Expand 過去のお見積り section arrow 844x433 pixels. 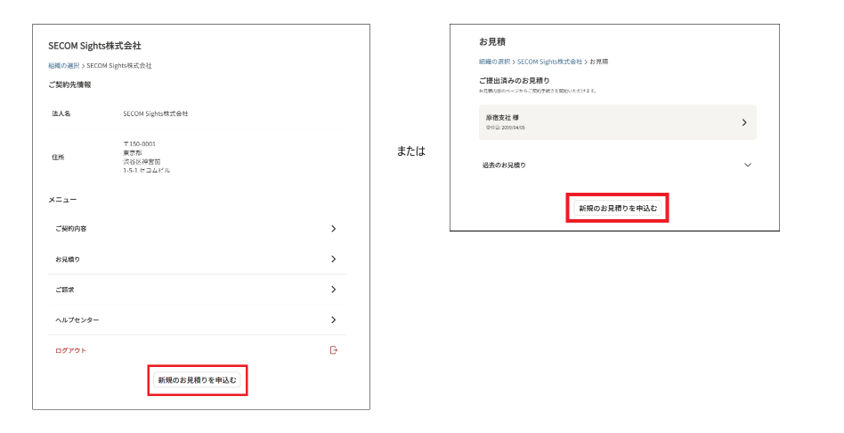click(x=748, y=165)
